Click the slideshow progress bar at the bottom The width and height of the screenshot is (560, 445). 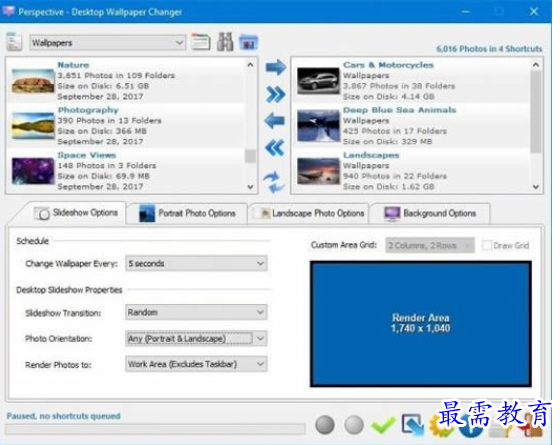pos(155,429)
